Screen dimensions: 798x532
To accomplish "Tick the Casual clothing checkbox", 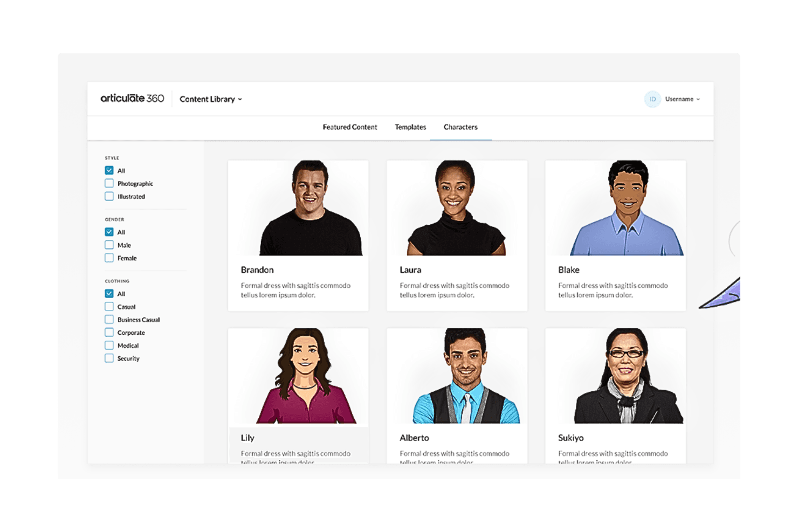I will coord(109,306).
